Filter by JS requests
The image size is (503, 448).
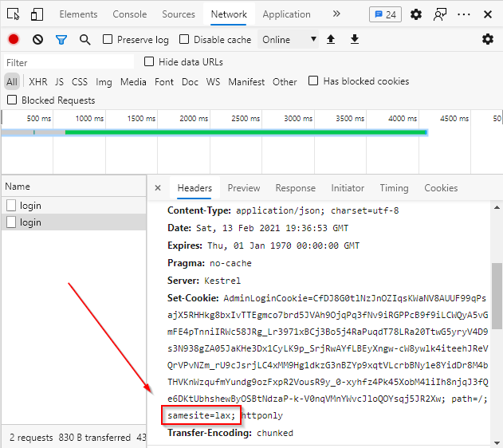click(59, 82)
